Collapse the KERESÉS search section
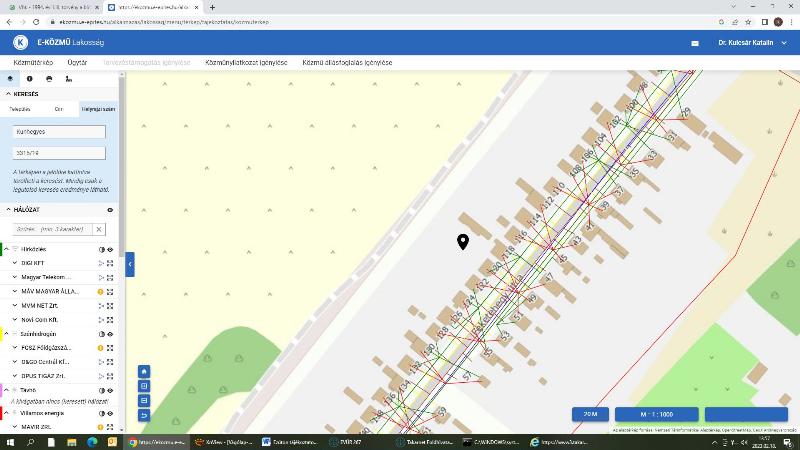 point(8,94)
